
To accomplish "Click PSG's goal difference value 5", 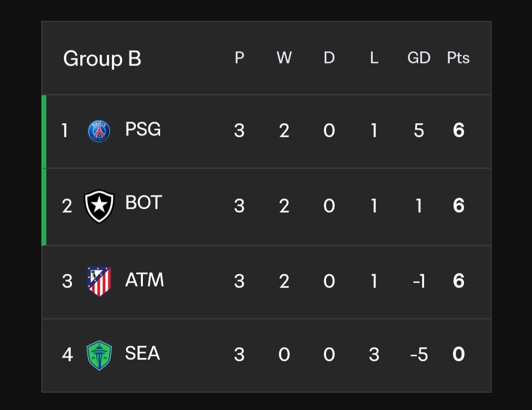I will coord(419,131).
